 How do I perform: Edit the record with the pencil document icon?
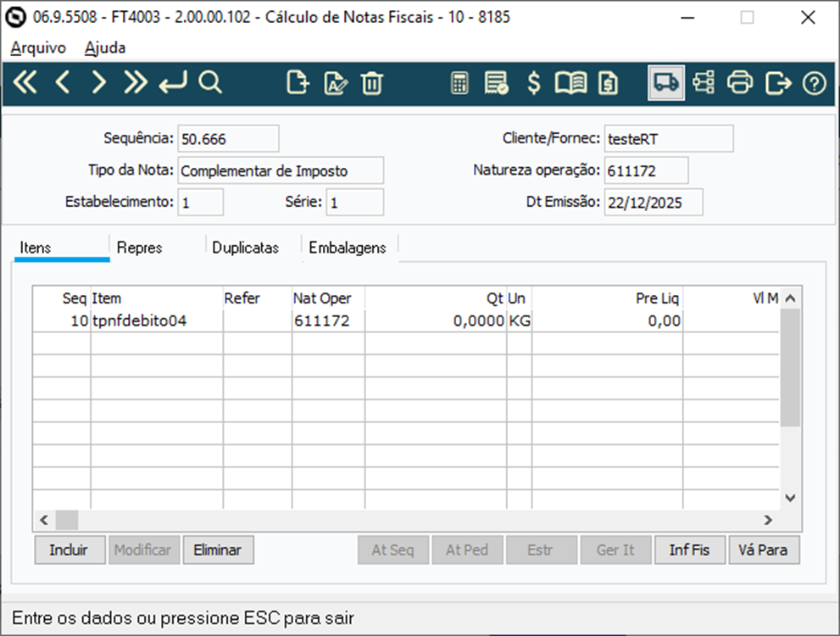tap(336, 83)
